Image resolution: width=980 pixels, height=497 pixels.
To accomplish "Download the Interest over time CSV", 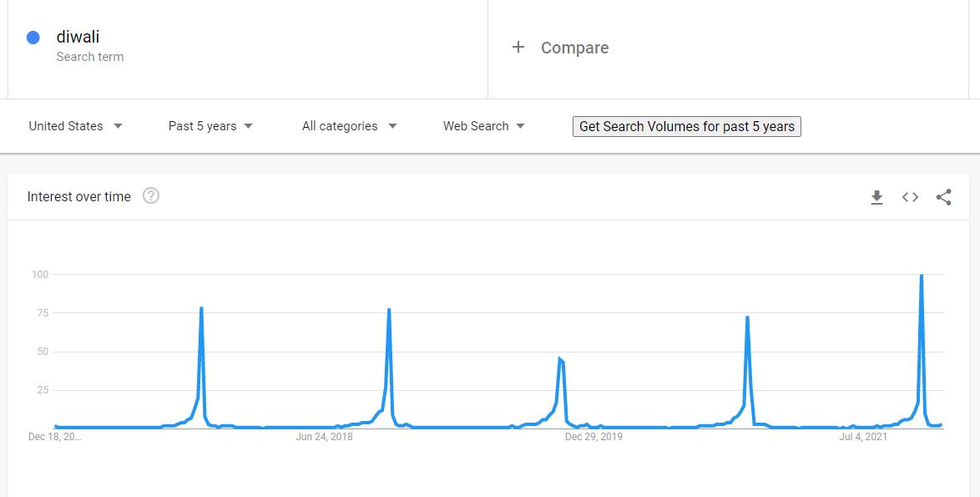I will [x=876, y=198].
